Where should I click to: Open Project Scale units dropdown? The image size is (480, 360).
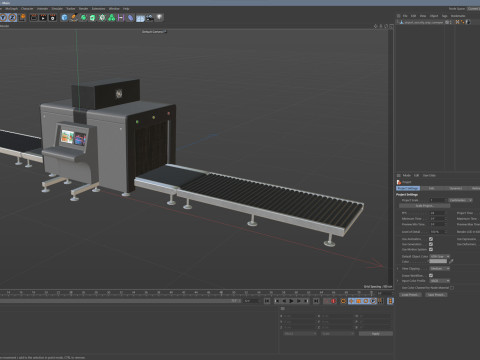(460, 200)
